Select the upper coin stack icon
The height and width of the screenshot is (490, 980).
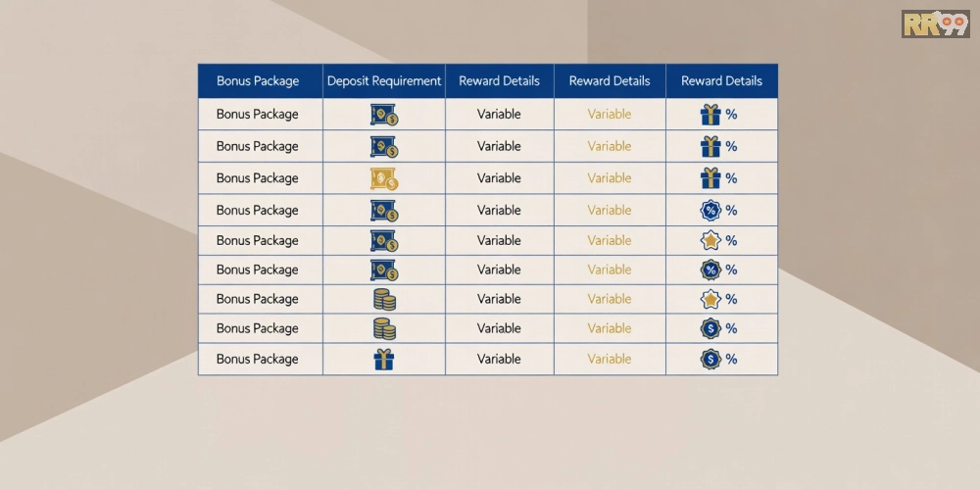pos(384,300)
